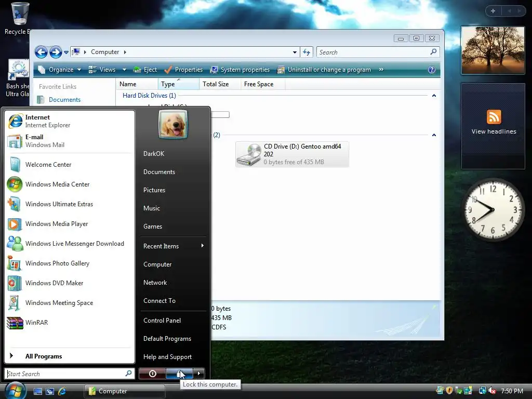Click the sidebar add gadget plus button

coord(493,11)
